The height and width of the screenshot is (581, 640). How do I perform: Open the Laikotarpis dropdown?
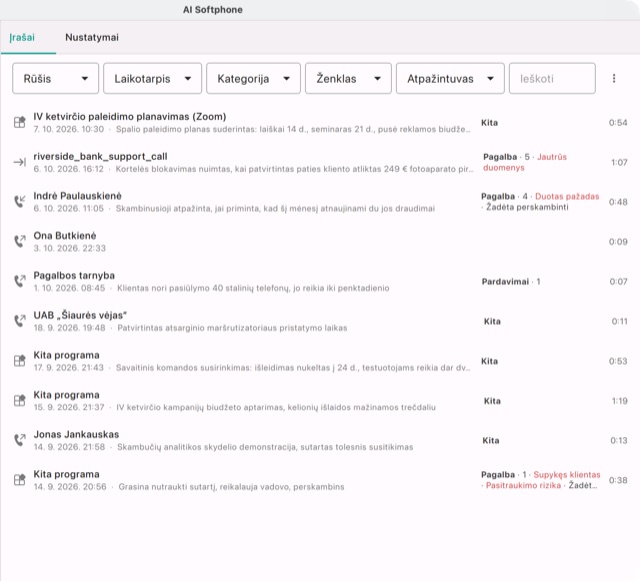152,78
